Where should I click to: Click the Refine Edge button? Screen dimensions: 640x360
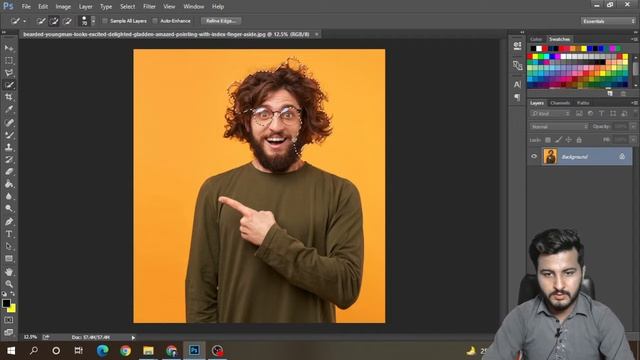coord(221,21)
